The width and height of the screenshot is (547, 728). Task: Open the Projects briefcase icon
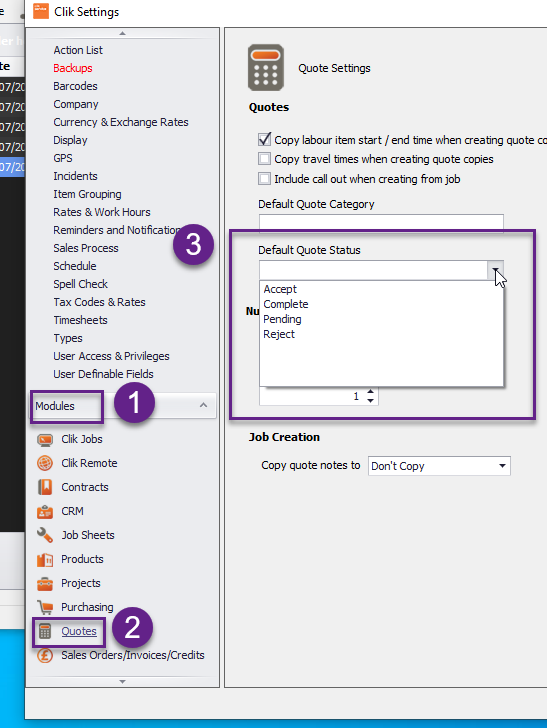45,584
